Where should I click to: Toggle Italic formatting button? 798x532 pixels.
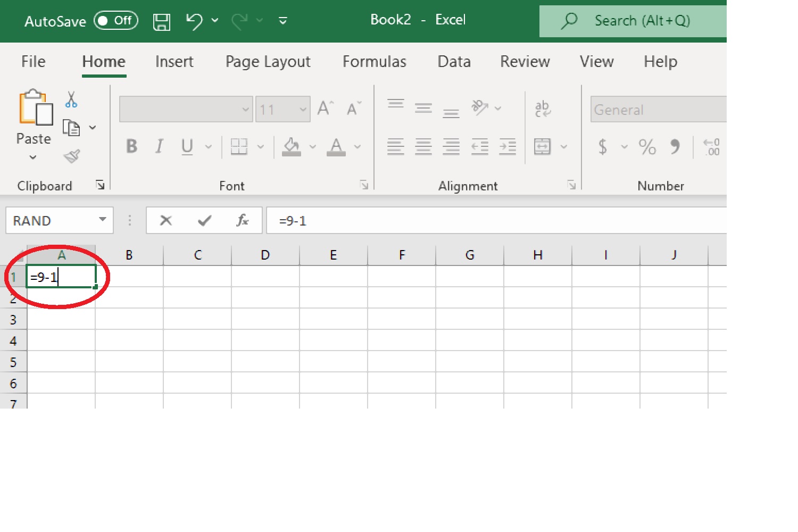pos(159,146)
